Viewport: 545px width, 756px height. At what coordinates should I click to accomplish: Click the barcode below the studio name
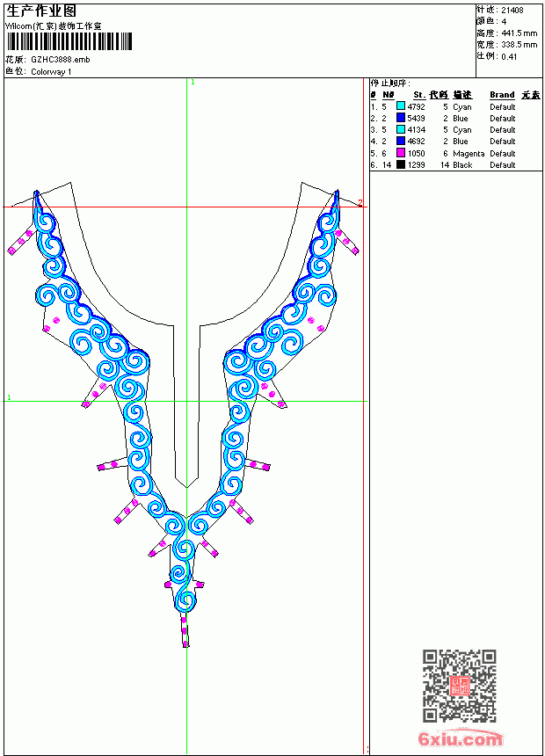click(x=69, y=41)
